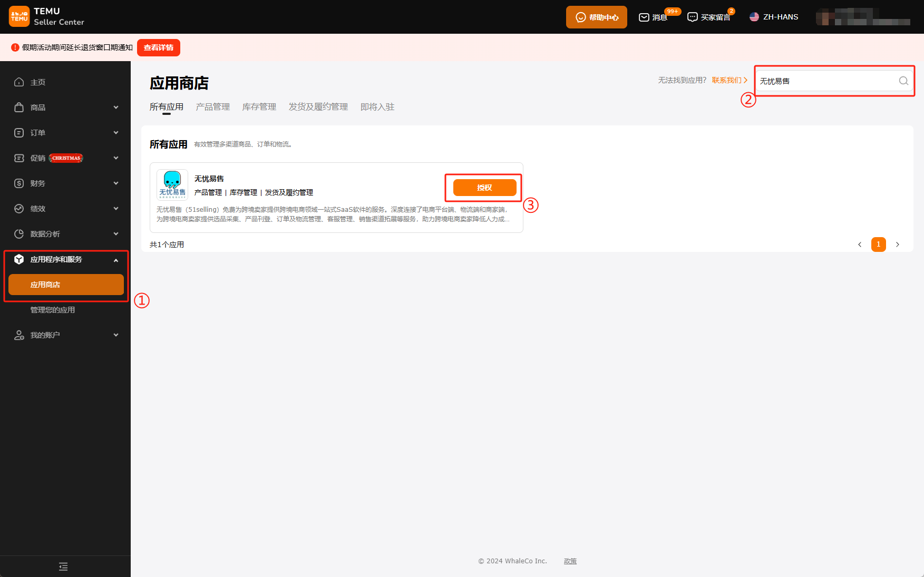Click the TEMU Seller Center logo
The width and height of the screenshot is (924, 577).
pos(47,16)
